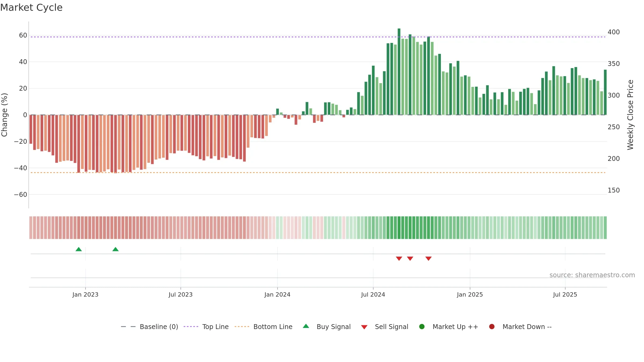Image resolution: width=644 pixels, height=362 pixels.
Task: Toggle the Market Down -- legend entry
Action: click(520, 327)
